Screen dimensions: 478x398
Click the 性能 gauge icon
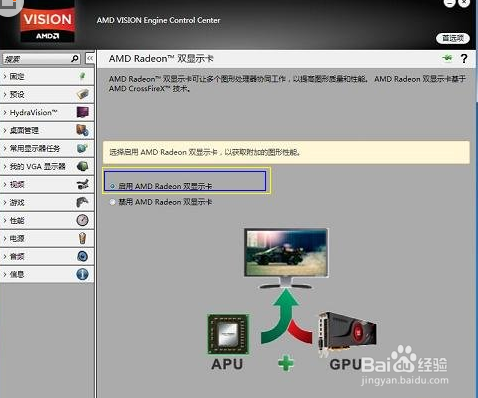click(x=82, y=220)
